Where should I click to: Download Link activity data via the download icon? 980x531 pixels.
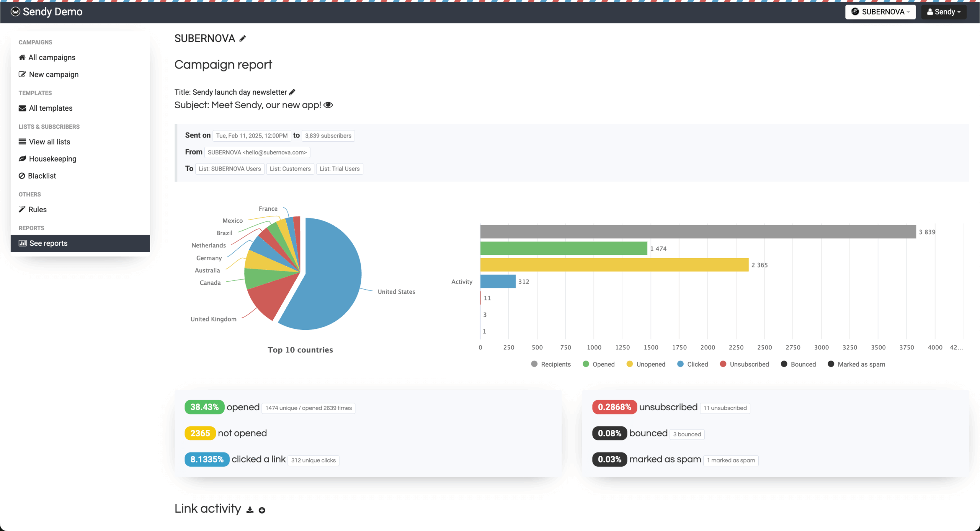[x=249, y=510]
